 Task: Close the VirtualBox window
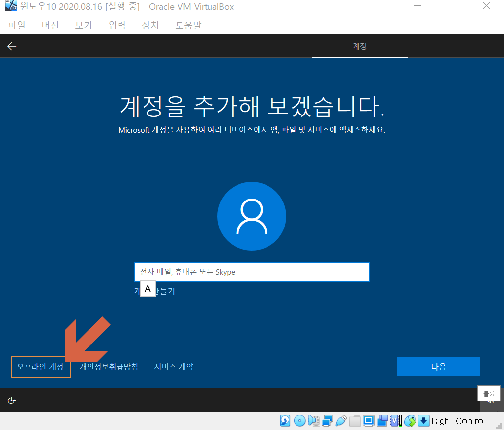[x=486, y=6]
